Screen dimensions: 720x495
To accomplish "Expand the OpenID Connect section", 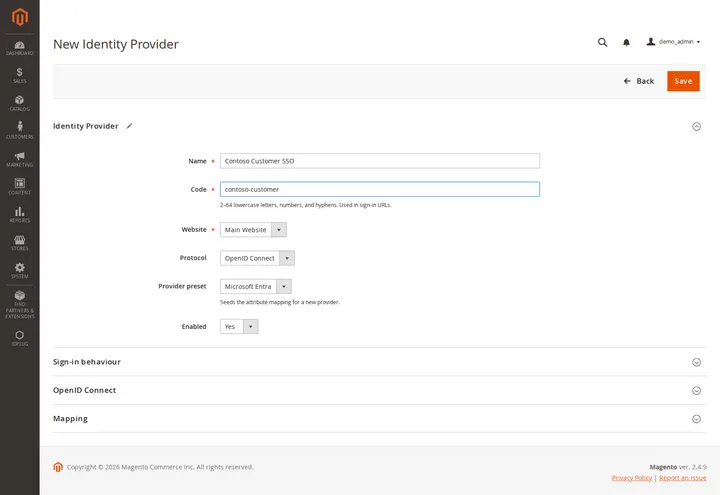I will click(x=697, y=390).
